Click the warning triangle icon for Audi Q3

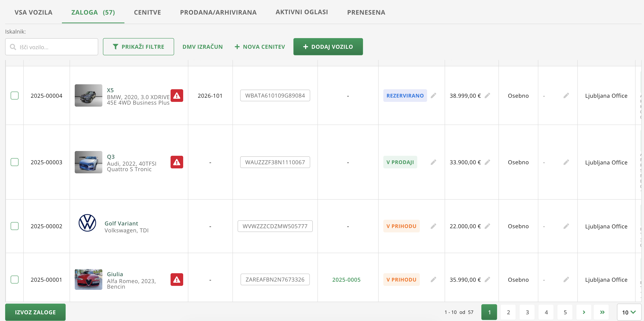pyautogui.click(x=177, y=162)
